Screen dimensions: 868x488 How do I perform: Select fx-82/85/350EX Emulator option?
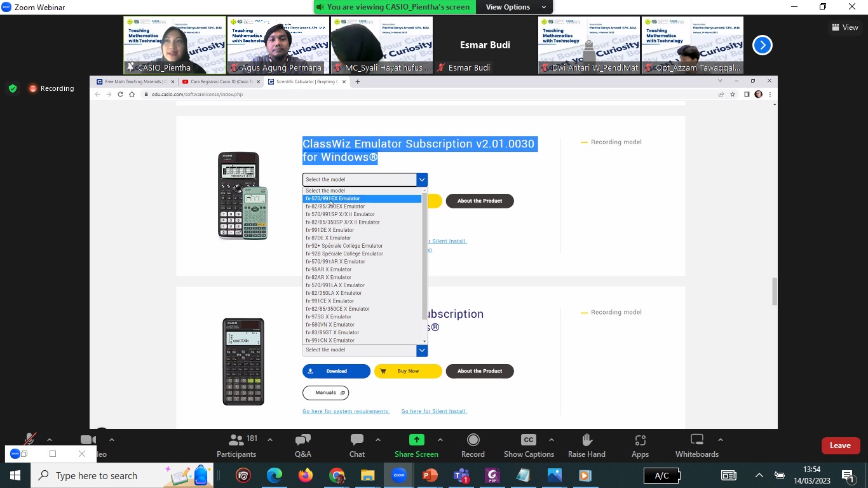click(x=362, y=207)
